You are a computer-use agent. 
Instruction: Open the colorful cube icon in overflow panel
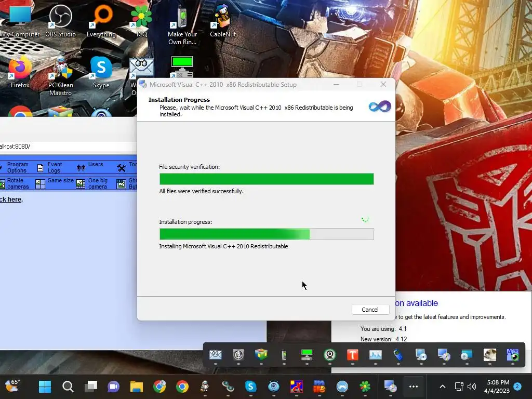(x=261, y=355)
